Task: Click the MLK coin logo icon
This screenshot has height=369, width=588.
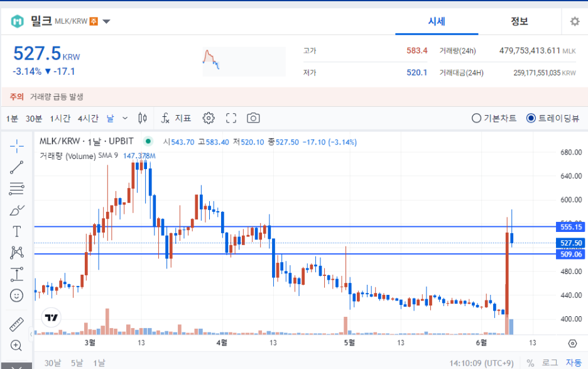Action: coord(17,21)
